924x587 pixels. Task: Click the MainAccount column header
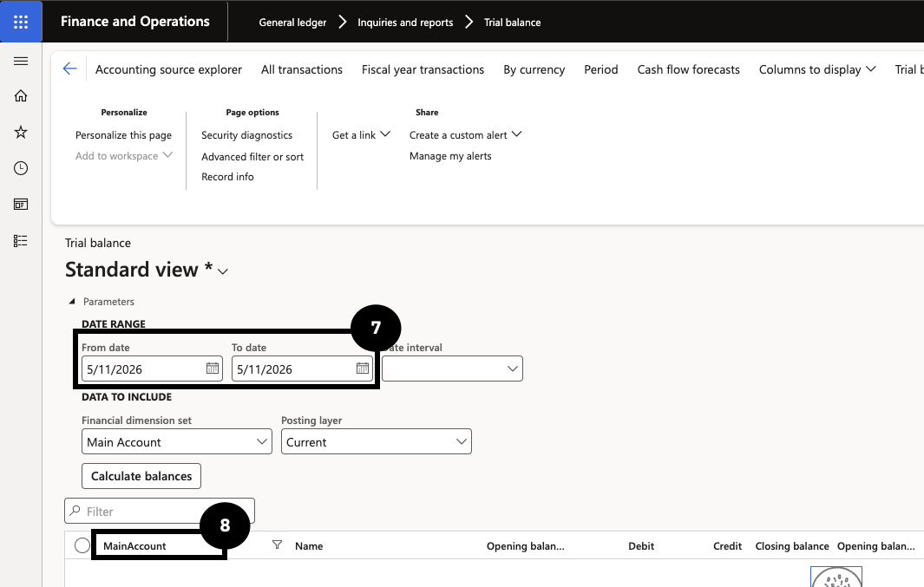(134, 545)
